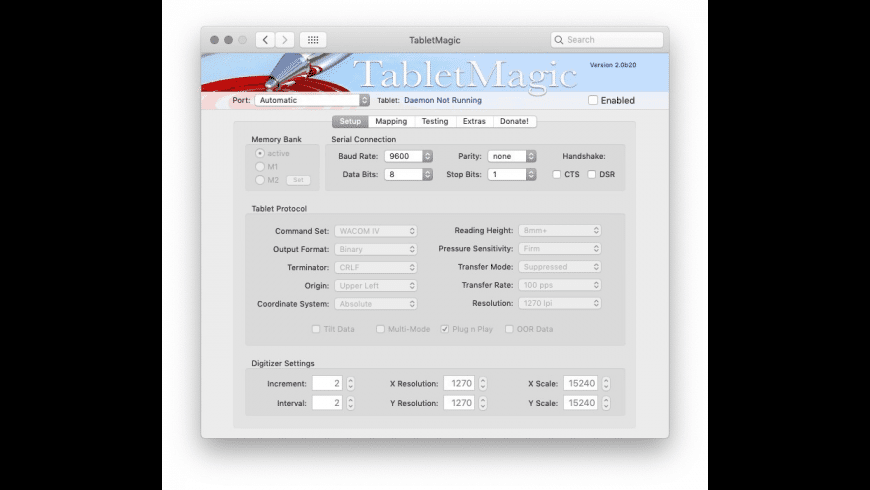This screenshot has height=490, width=870.
Task: Switch to the Mapping tab
Action: point(391,121)
